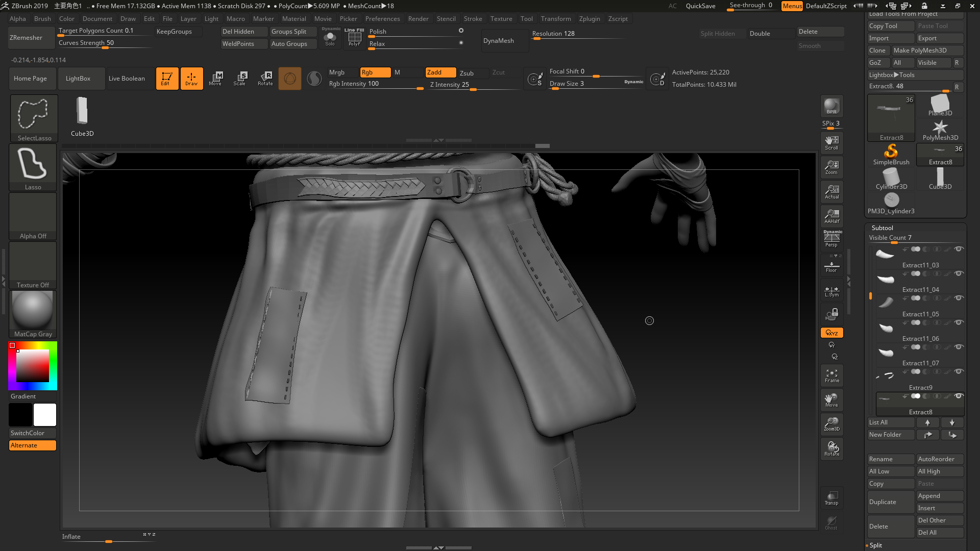Screen dimensions: 980x551
Task: Toggle the Alternate color button
Action: 33,445
